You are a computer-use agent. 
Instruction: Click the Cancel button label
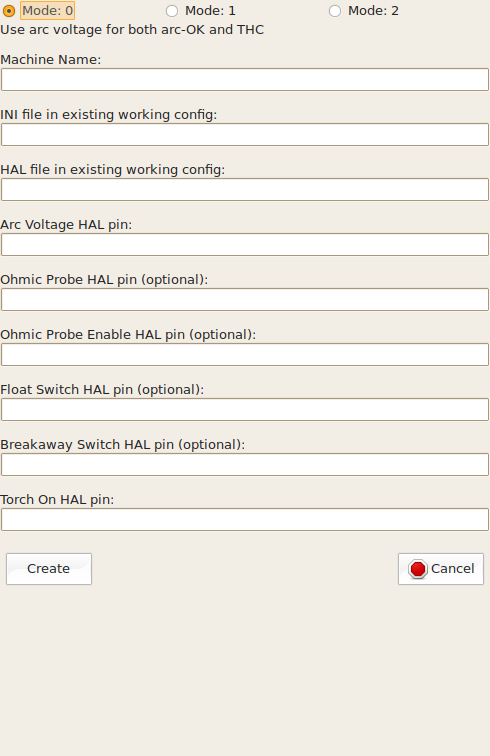[x=452, y=569]
